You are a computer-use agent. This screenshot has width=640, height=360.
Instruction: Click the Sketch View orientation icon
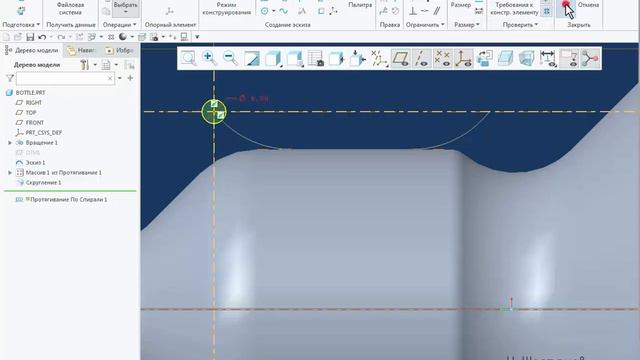[357, 59]
